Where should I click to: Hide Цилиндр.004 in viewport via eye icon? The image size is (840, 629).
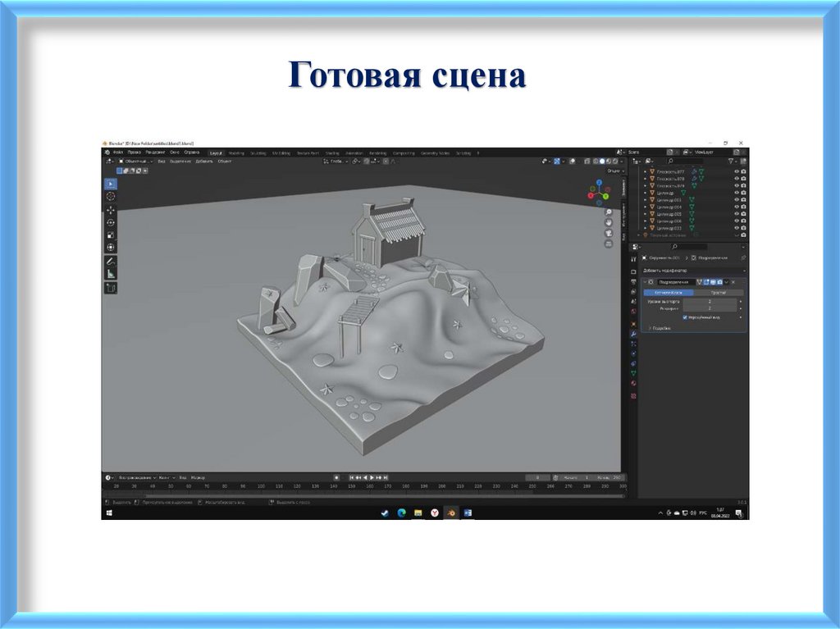pyautogui.click(x=737, y=207)
